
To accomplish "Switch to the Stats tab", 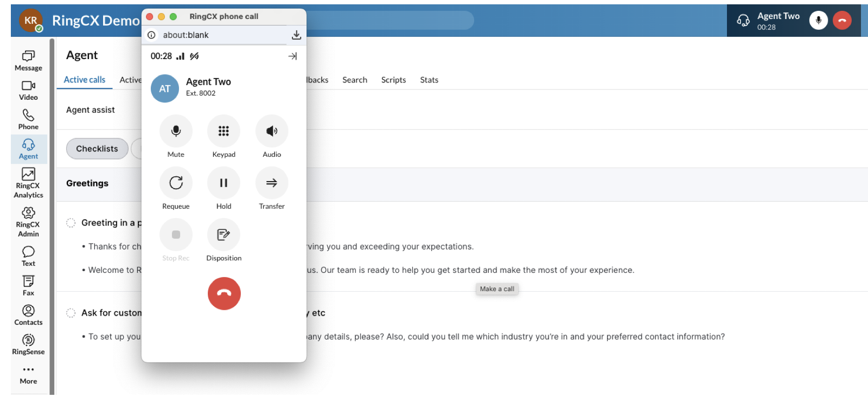I will coord(429,80).
